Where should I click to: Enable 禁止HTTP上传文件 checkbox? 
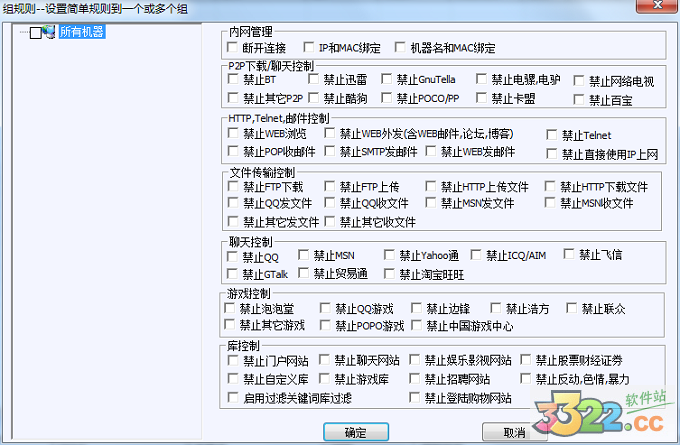click(431, 187)
